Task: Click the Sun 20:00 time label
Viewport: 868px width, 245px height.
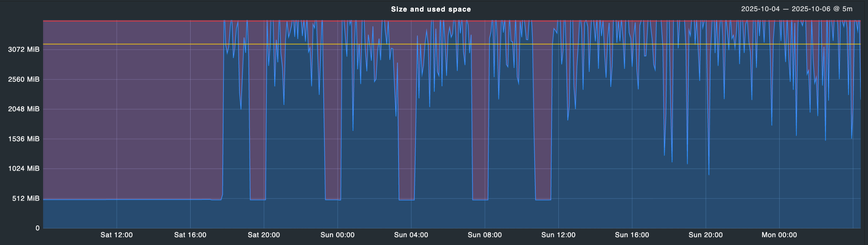Action: (705, 235)
